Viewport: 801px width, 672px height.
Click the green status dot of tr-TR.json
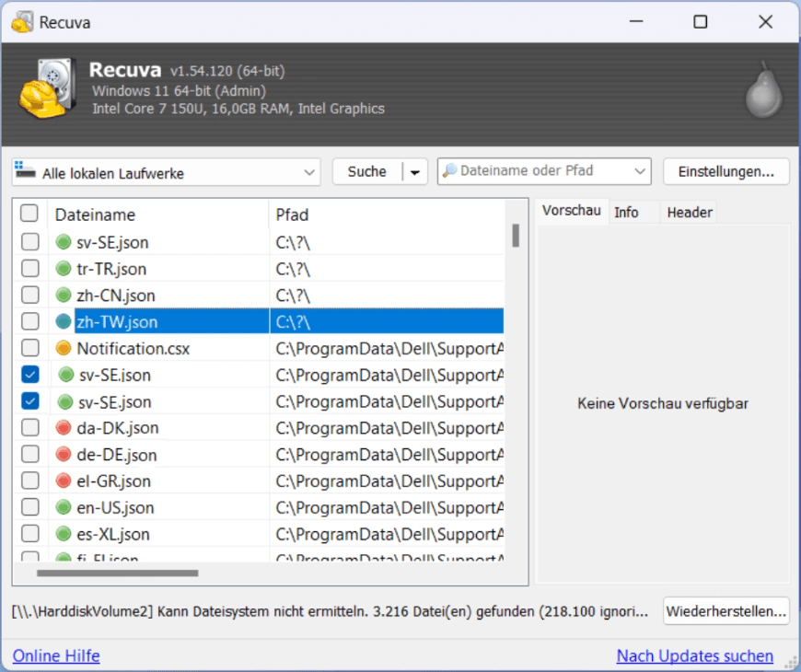[64, 268]
